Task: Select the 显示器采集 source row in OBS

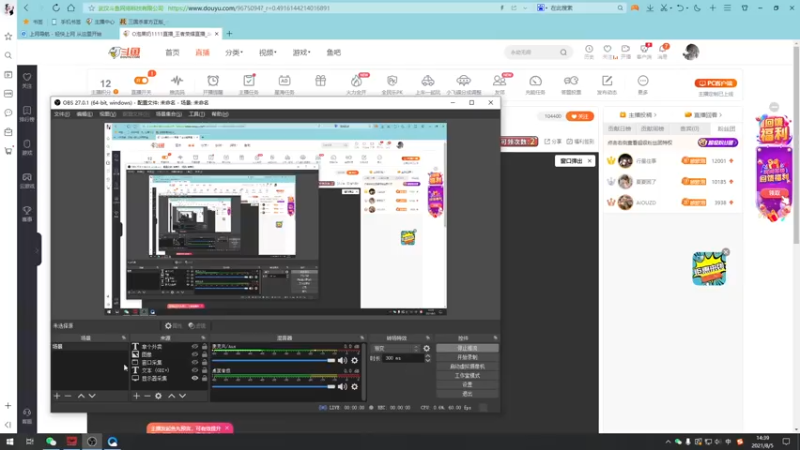Action: coord(169,379)
